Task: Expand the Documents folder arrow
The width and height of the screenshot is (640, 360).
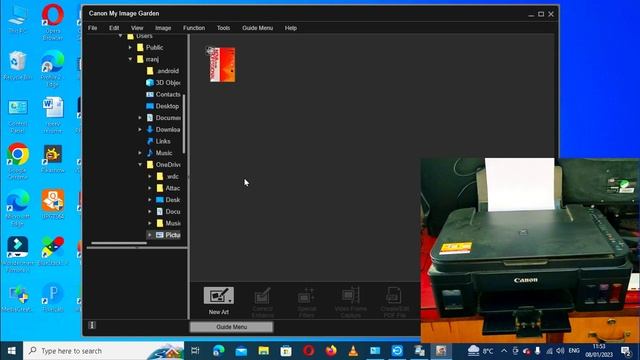Action: coord(140,118)
